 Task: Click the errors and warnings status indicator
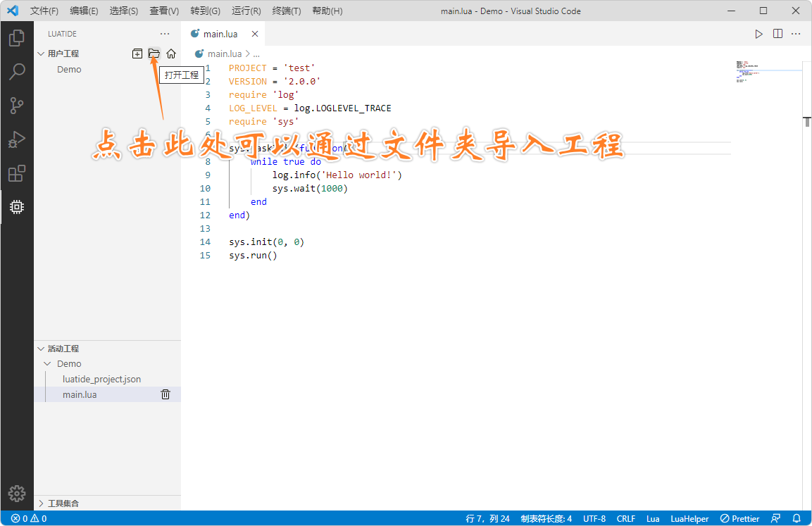pyautogui.click(x=29, y=518)
